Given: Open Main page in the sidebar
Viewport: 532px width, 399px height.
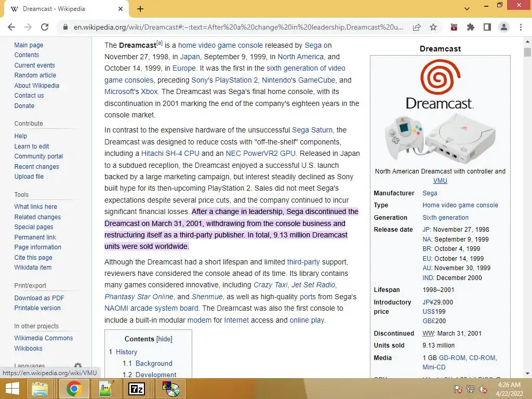Looking at the screenshot, I should pos(29,45).
